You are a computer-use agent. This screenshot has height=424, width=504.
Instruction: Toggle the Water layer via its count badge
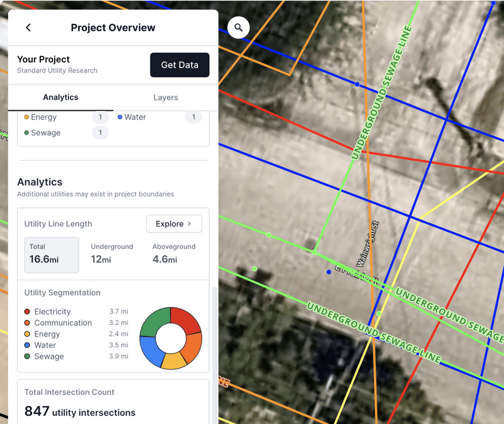click(193, 117)
